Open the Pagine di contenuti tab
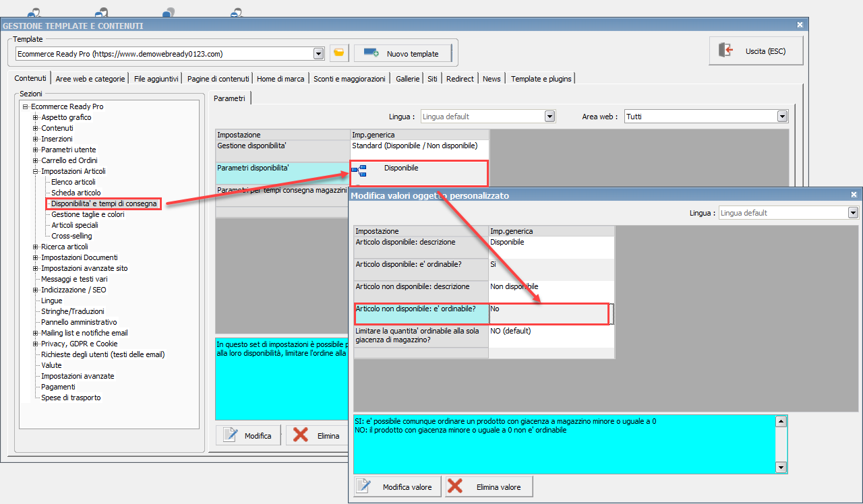The height and width of the screenshot is (504, 863). pyautogui.click(x=218, y=79)
